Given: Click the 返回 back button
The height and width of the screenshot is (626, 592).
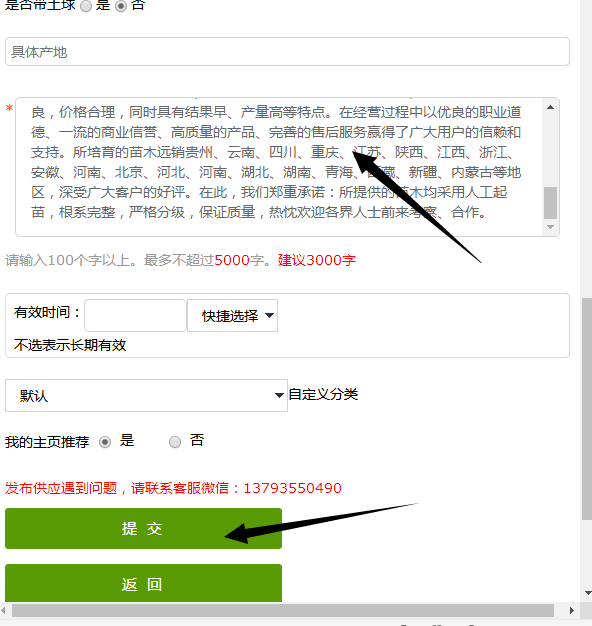Looking at the screenshot, I should [143, 584].
